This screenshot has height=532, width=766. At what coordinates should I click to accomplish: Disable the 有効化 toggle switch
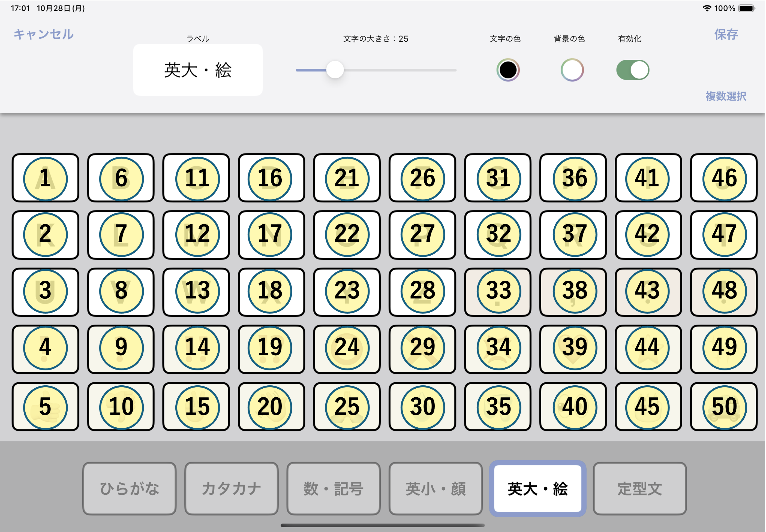tap(632, 70)
